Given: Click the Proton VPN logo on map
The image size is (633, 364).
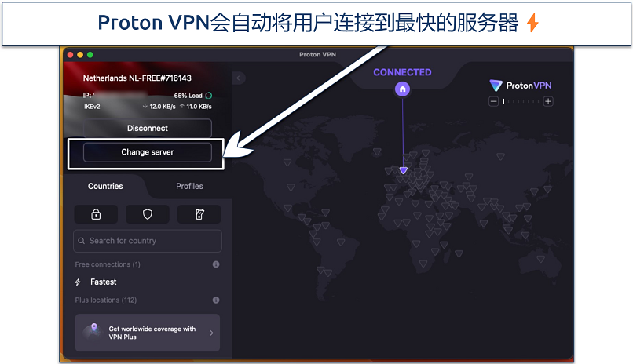Looking at the screenshot, I should (521, 86).
